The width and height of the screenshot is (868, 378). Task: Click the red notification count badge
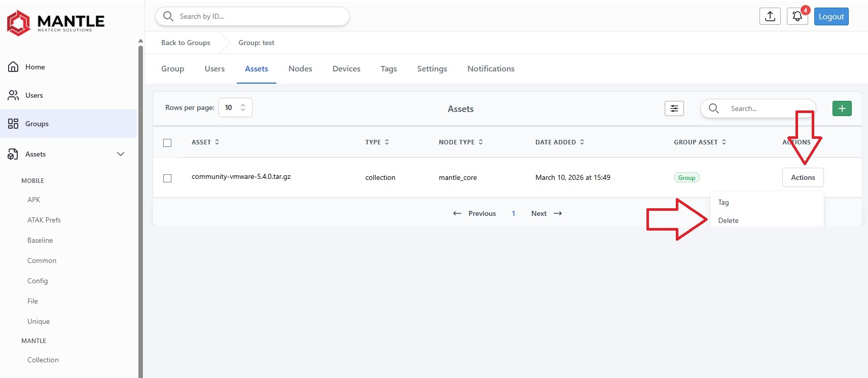click(805, 10)
